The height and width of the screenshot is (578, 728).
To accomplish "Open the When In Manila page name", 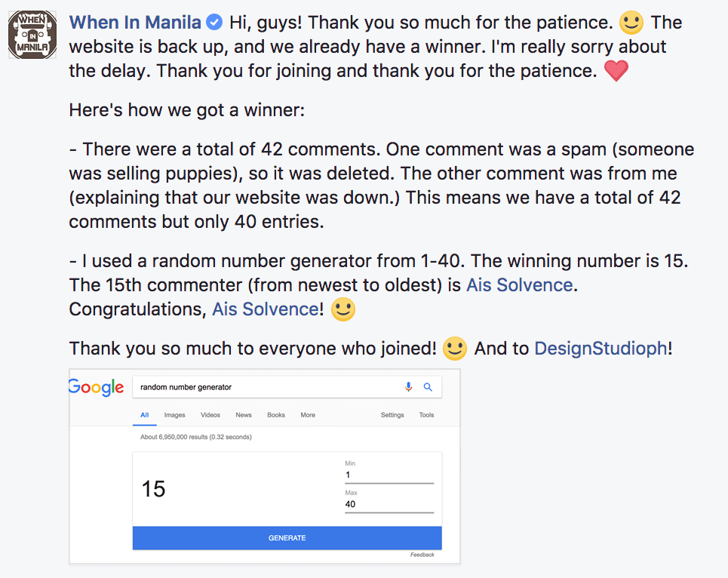I will tap(135, 23).
